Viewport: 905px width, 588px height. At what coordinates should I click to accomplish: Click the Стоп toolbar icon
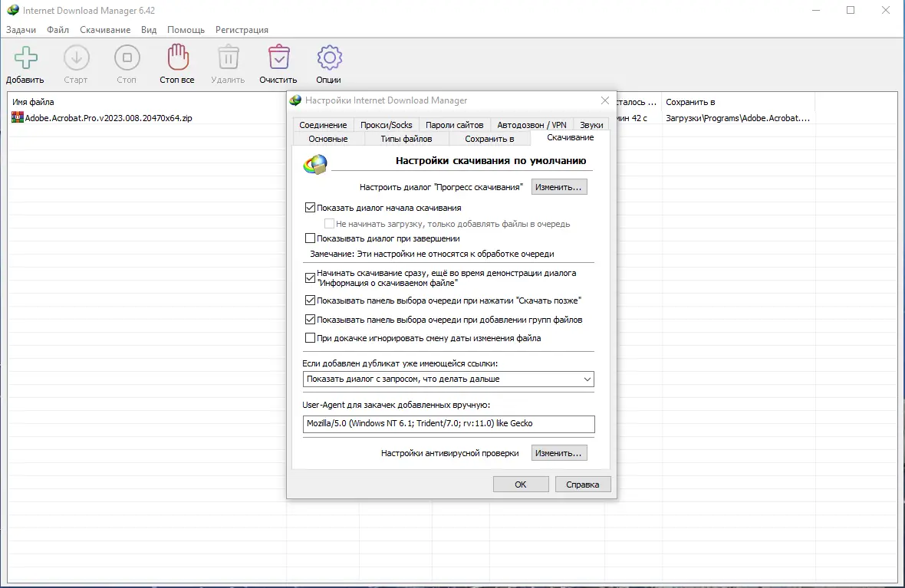(x=127, y=57)
